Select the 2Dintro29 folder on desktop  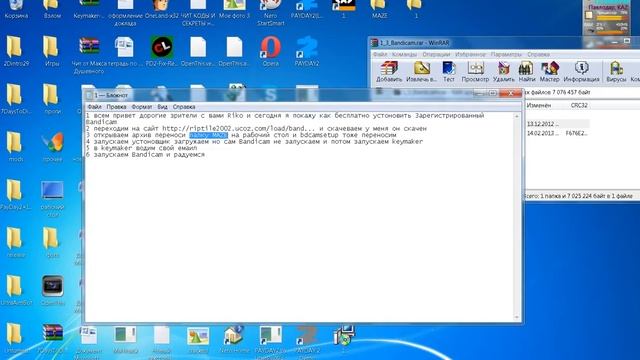(16, 51)
